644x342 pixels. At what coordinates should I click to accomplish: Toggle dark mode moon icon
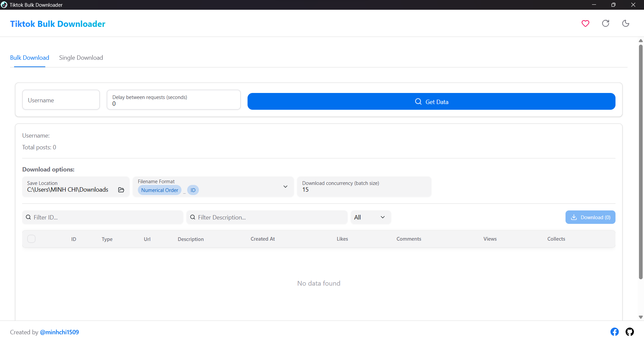626,23
